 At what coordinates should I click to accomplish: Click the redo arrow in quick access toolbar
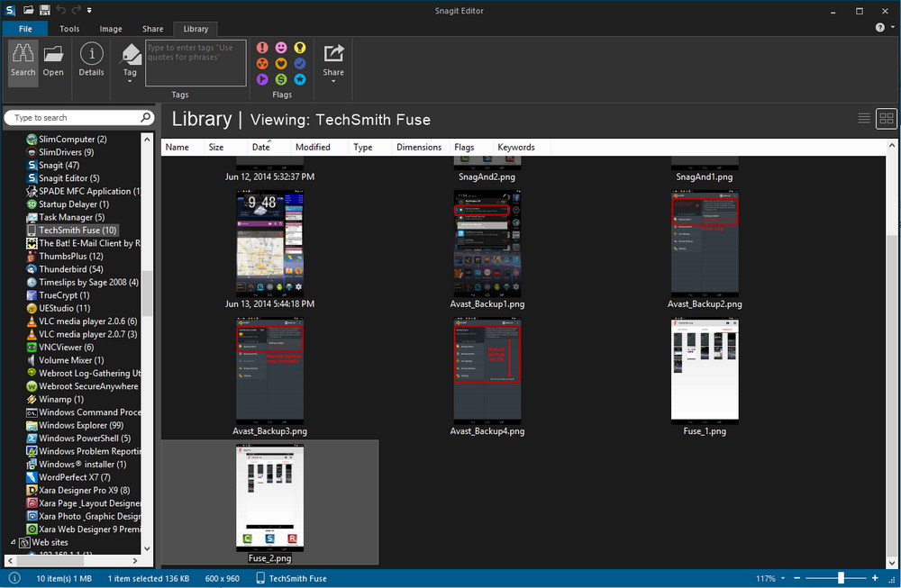pos(76,10)
